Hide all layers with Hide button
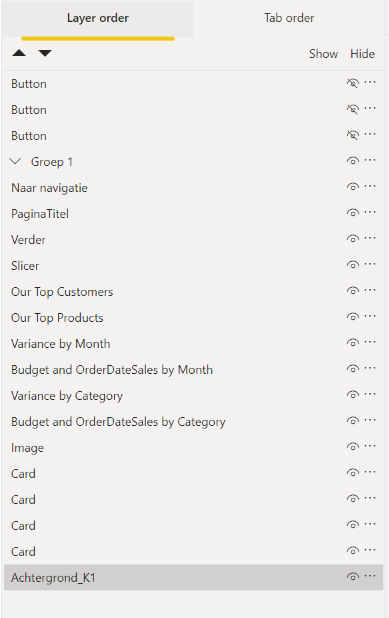Viewport: 389px width, 618px height. pos(362,54)
